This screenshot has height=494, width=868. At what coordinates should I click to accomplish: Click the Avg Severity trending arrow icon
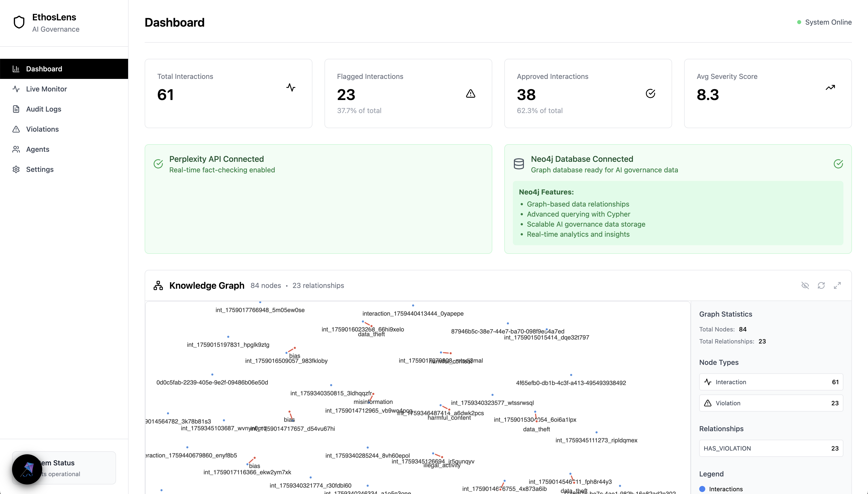click(830, 87)
